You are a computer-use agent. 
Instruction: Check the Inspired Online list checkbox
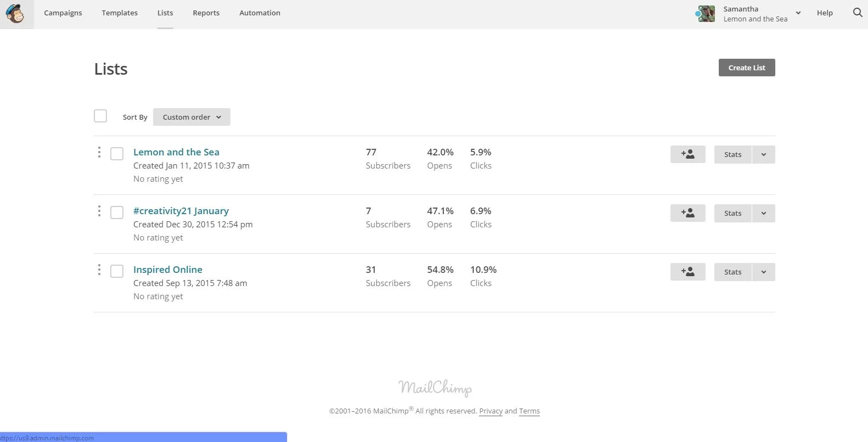(x=117, y=271)
